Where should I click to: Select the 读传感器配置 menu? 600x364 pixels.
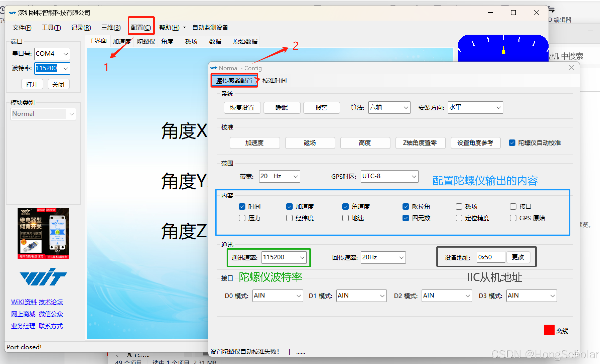pos(234,81)
